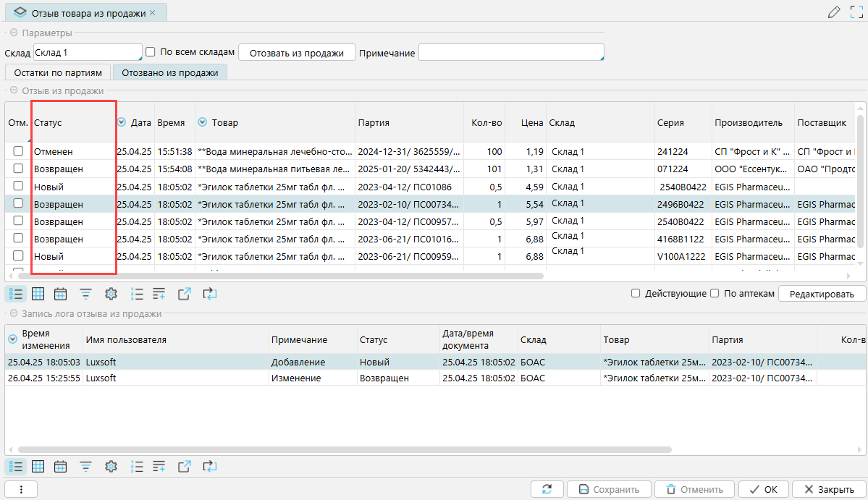The width and height of the screenshot is (868, 500).
Task: Open settings gear in upper table toolbar
Action: click(111, 294)
